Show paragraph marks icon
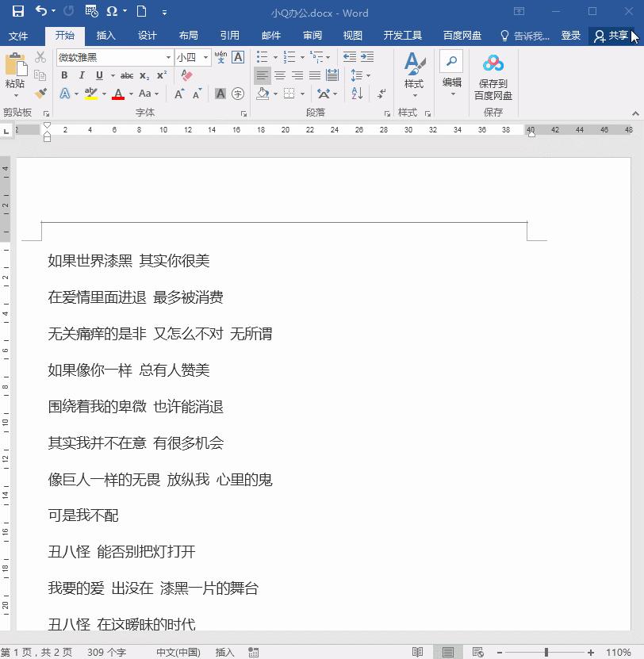The height and width of the screenshot is (659, 644). pyautogui.click(x=381, y=94)
